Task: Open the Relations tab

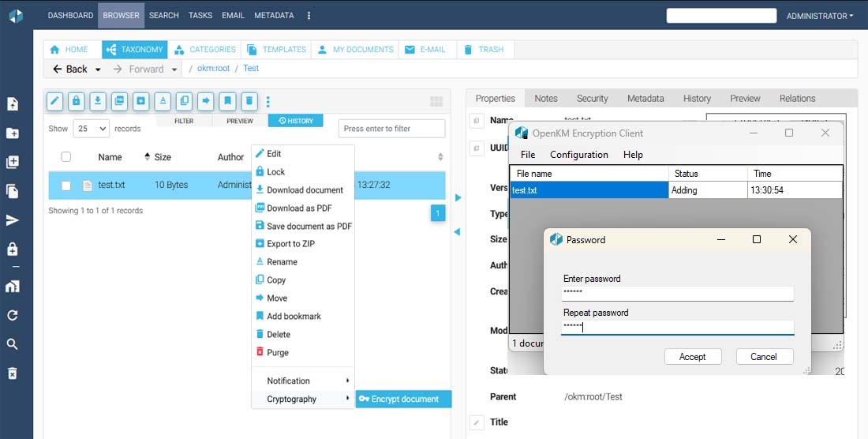Action: click(797, 99)
